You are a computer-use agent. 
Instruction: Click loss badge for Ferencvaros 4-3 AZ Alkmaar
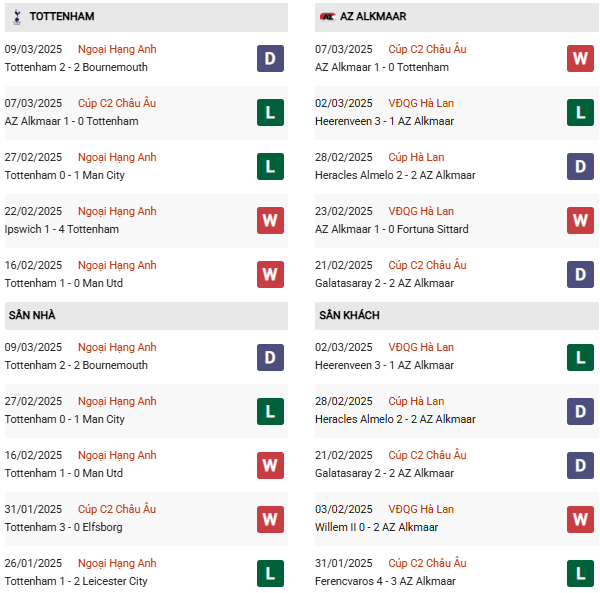[x=580, y=572]
